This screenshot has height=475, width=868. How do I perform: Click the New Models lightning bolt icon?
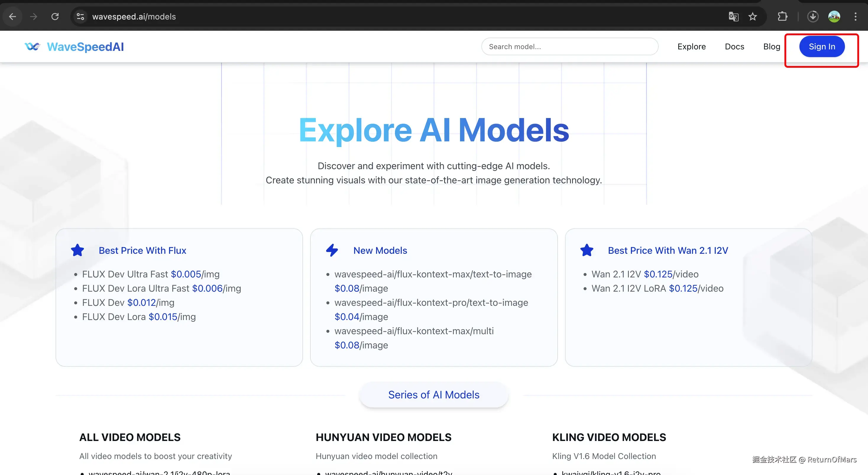coord(332,250)
